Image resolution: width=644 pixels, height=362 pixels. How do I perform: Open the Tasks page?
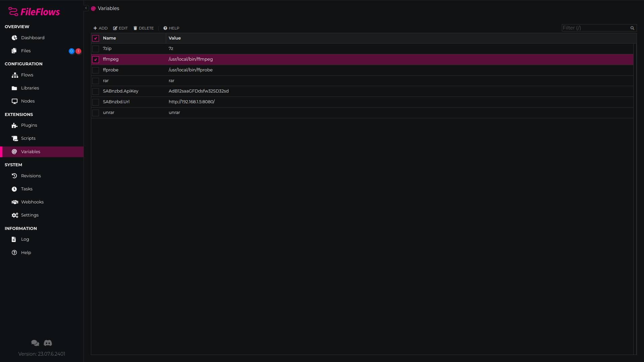click(x=26, y=189)
